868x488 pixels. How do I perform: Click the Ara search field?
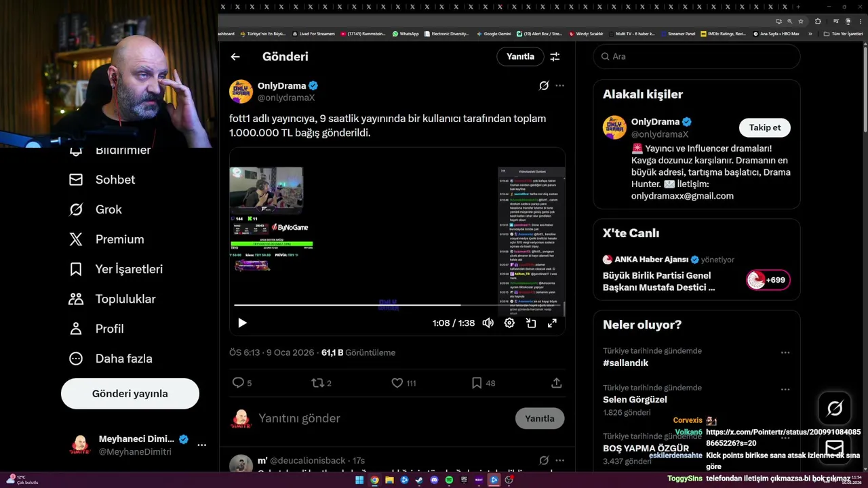pos(697,57)
